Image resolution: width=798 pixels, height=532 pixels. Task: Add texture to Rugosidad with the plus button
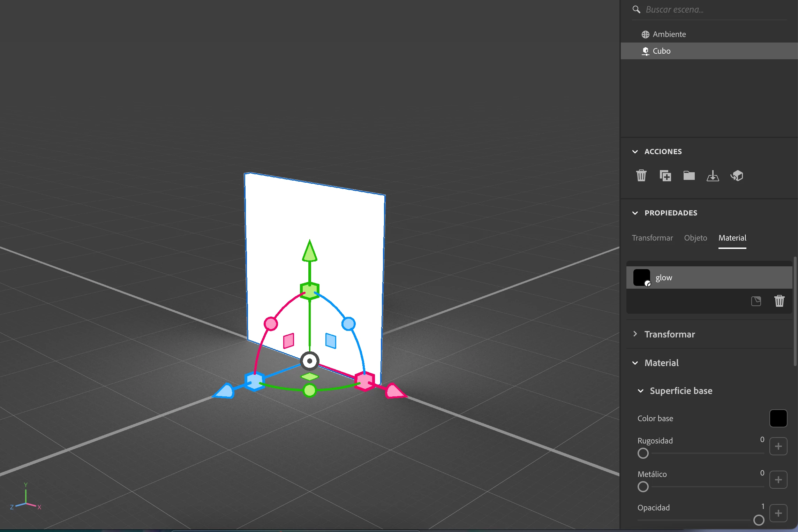(778, 446)
